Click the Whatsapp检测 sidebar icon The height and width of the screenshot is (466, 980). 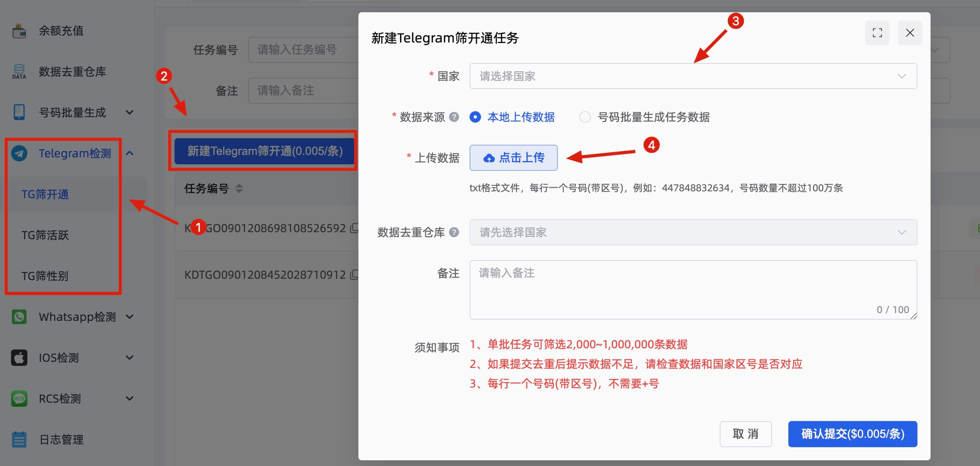18,317
